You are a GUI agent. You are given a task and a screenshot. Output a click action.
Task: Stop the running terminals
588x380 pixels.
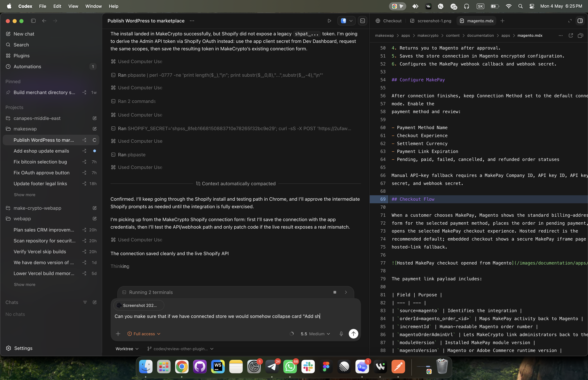(335, 292)
